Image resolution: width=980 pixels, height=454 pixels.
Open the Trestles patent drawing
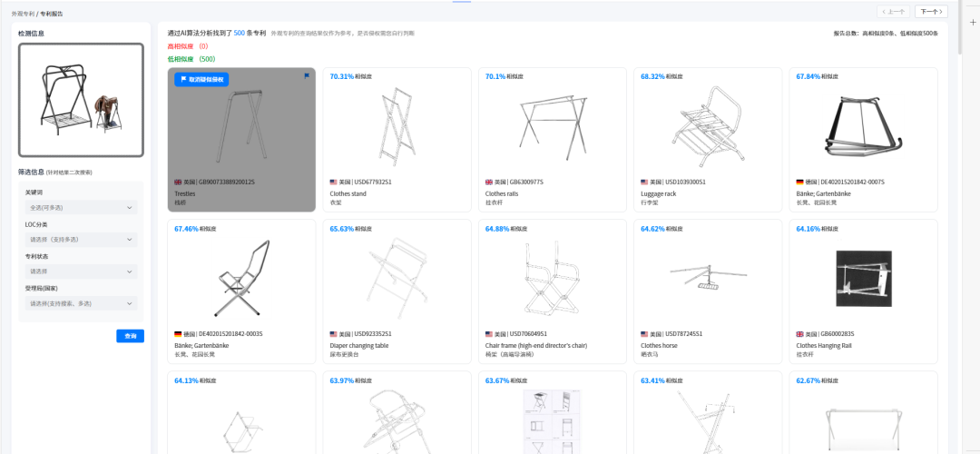click(x=241, y=127)
